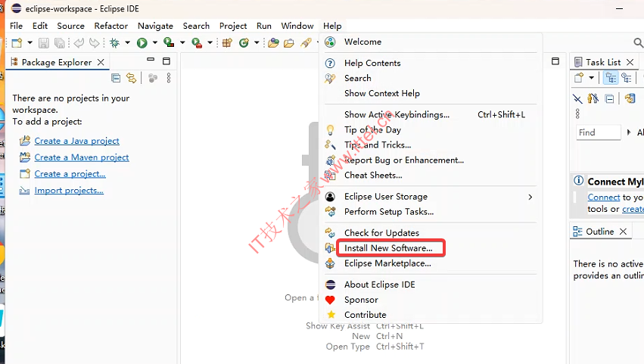Image resolution: width=644 pixels, height=364 pixels.
Task: Select About Eclipse IDE entry
Action: [431, 285]
